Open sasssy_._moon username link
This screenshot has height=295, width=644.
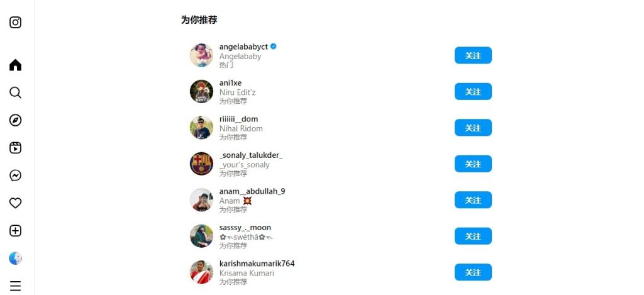pos(245,228)
